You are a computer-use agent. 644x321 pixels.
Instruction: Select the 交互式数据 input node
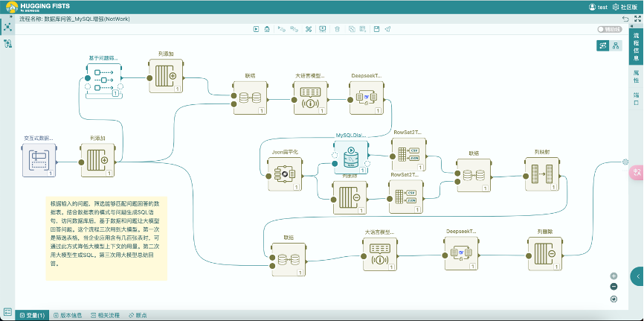click(39, 161)
